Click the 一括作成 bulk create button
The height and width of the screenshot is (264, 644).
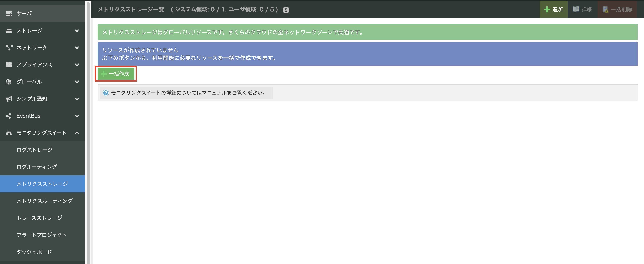pyautogui.click(x=116, y=74)
